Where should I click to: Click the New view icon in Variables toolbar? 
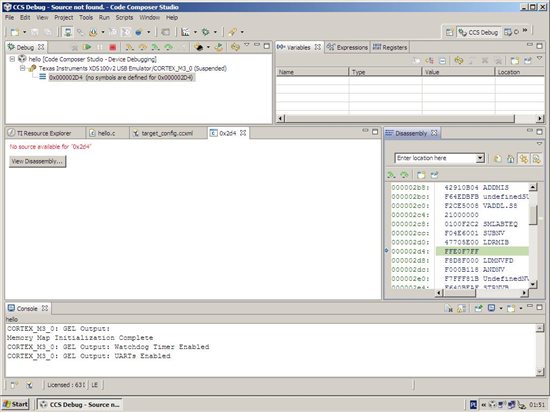515,61
